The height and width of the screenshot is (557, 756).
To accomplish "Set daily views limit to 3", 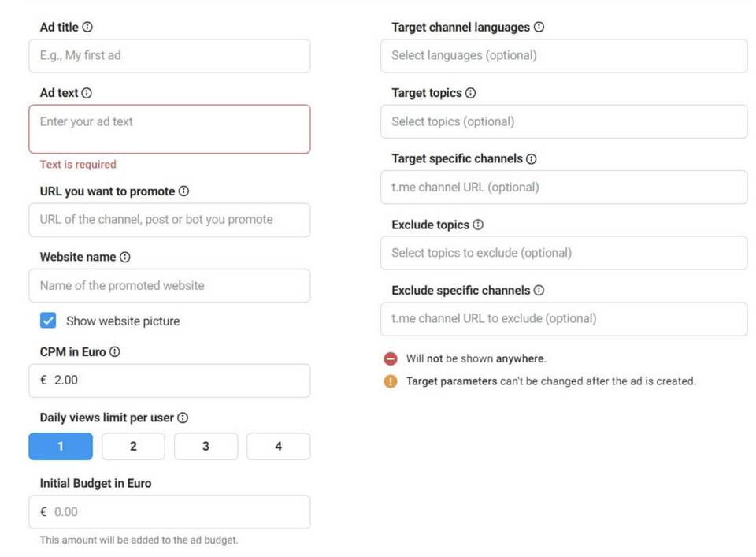I will pyautogui.click(x=206, y=447).
